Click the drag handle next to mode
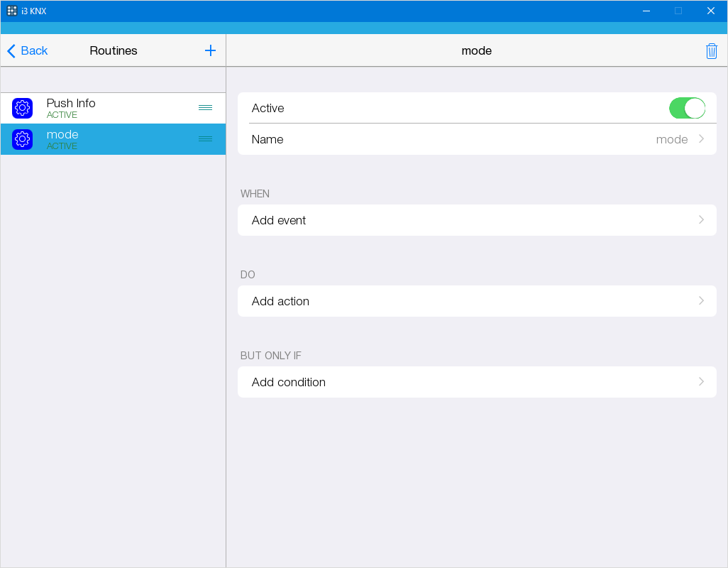The width and height of the screenshot is (728, 568). point(205,139)
